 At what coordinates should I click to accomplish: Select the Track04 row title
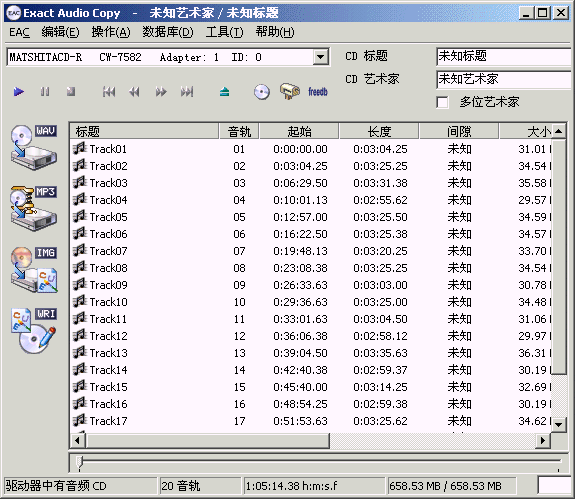tap(109, 200)
